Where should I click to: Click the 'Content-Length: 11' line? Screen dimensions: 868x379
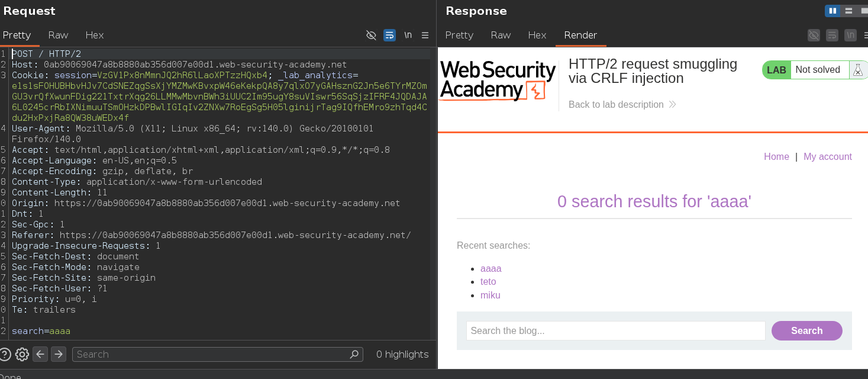[59, 192]
